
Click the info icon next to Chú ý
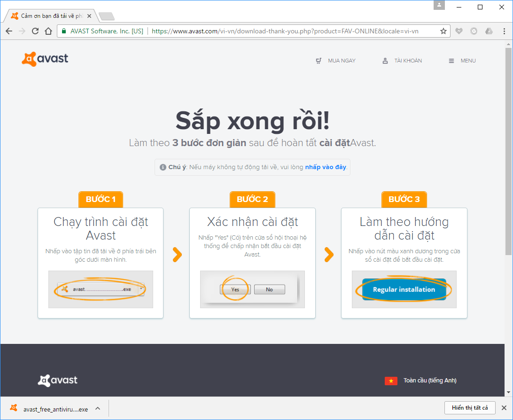tap(163, 167)
